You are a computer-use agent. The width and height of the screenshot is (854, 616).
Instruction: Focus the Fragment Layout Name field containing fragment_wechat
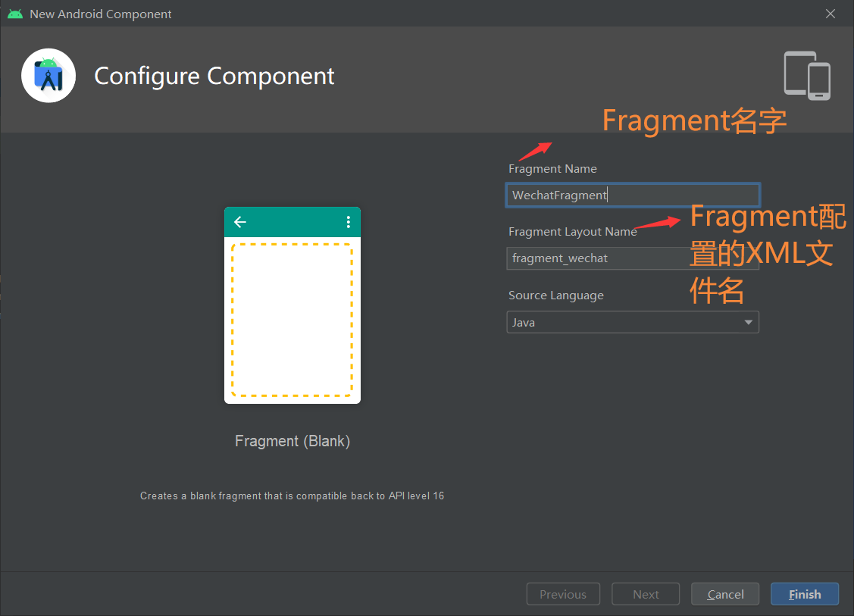coord(633,258)
